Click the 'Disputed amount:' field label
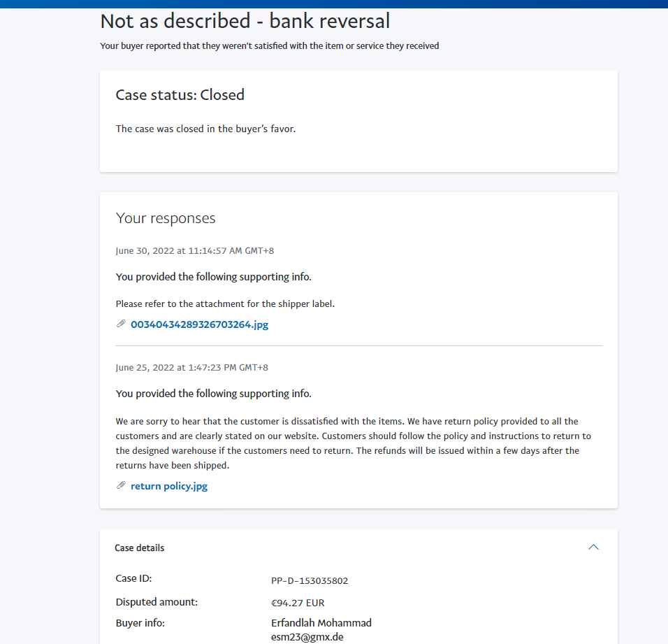Screen dimensions: 668x644 (157, 602)
